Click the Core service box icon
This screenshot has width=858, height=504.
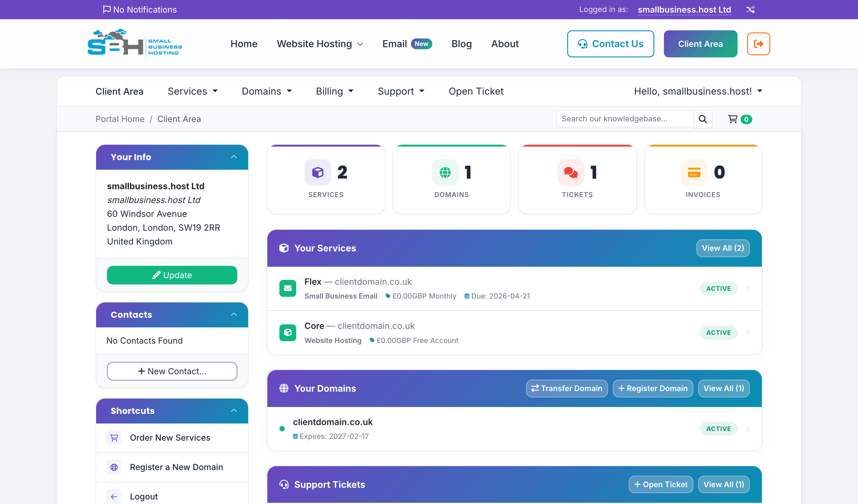point(288,332)
